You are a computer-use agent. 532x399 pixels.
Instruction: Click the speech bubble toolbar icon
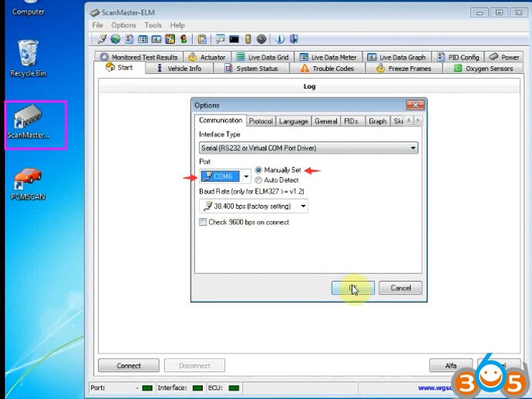click(221, 39)
